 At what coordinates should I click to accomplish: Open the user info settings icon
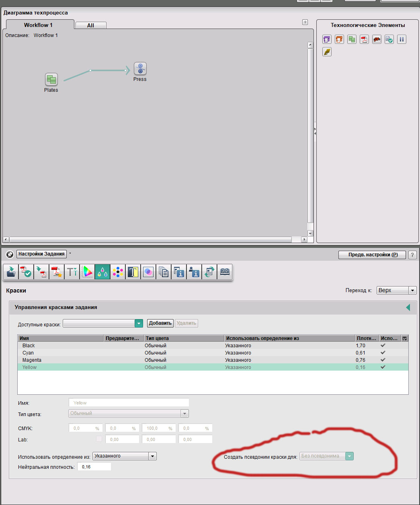pyautogui.click(x=194, y=272)
